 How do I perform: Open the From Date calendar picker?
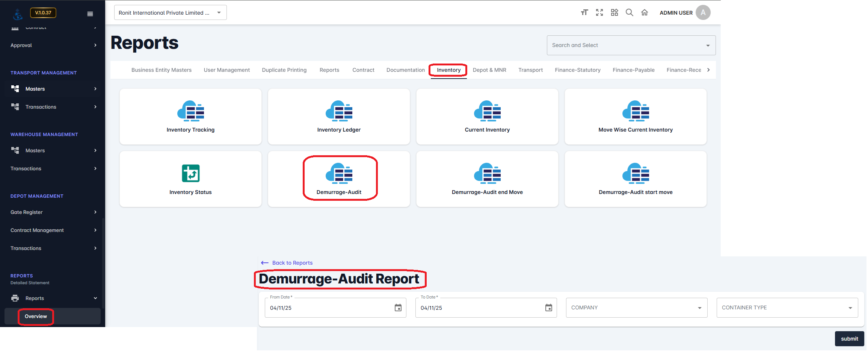pos(398,308)
